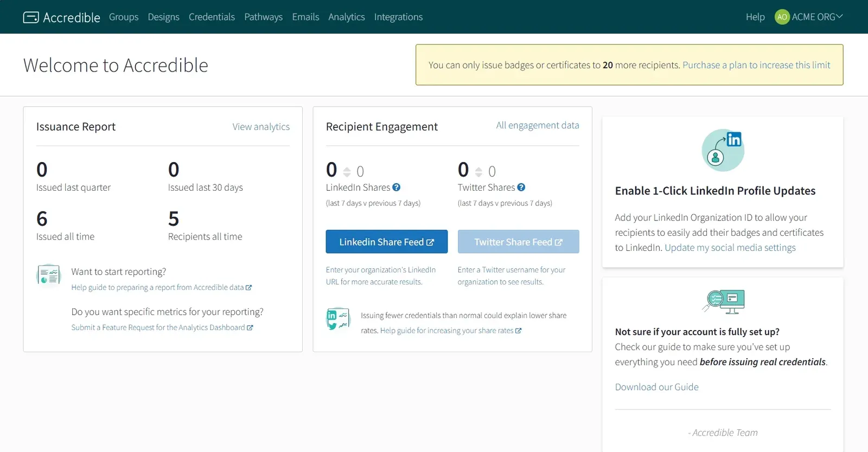Open All engagement data link
This screenshot has width=868, height=452.
(x=538, y=125)
